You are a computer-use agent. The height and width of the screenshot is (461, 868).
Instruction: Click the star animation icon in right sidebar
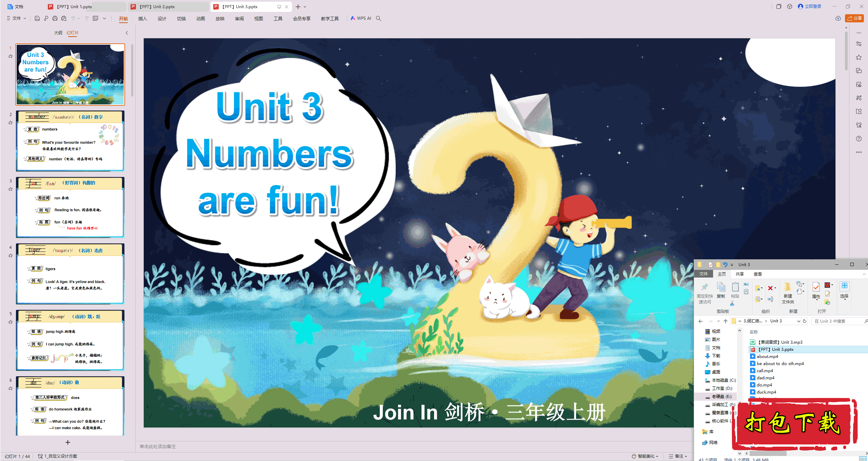(x=859, y=57)
